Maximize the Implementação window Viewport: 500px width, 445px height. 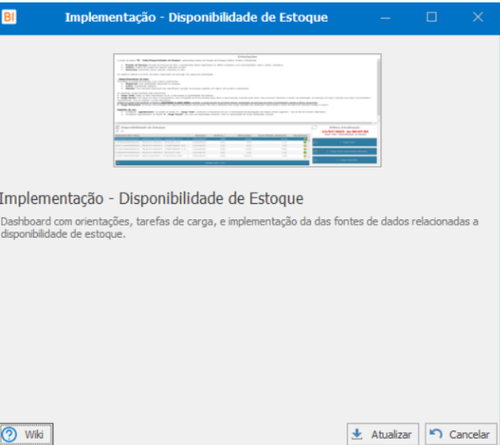tap(432, 17)
